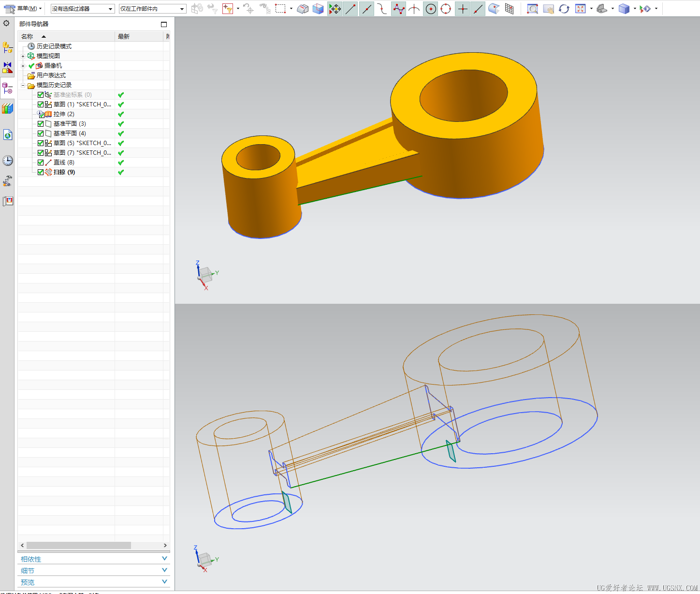
Task: Click the snap point enable icon
Action: (335, 9)
